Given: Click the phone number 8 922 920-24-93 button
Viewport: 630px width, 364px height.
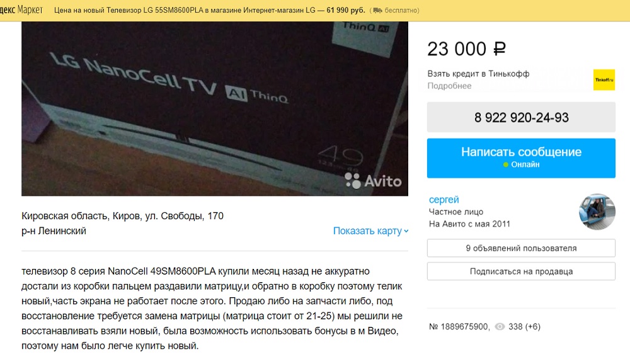Looking at the screenshot, I should 521,117.
